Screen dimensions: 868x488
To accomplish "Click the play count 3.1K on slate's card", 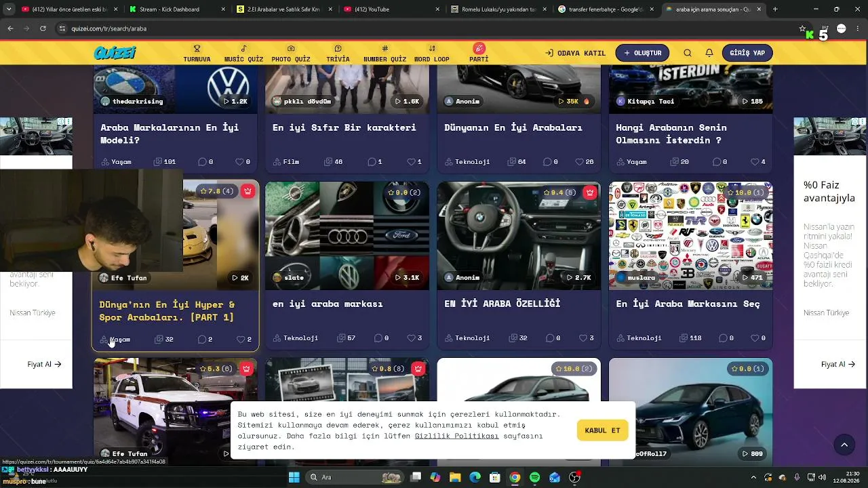I will coord(407,277).
